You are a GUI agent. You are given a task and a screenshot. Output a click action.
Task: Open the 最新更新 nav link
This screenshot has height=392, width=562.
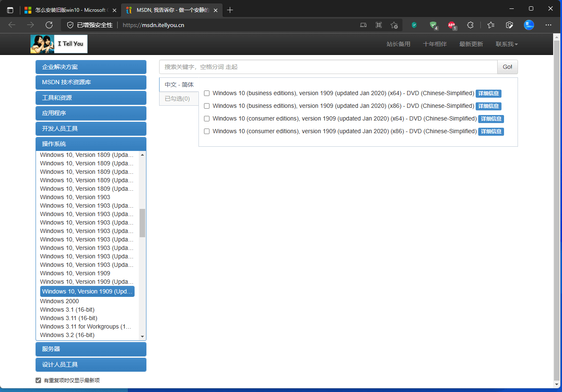point(471,44)
